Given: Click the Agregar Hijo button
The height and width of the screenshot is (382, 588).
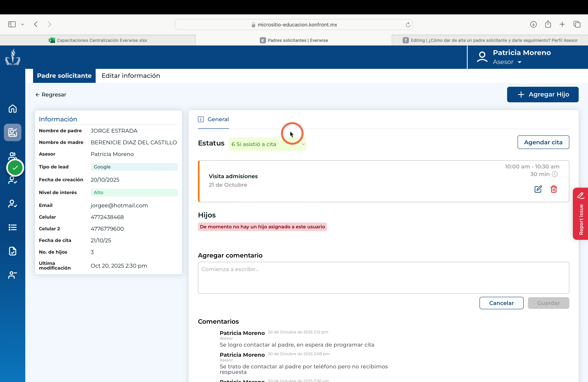Looking at the screenshot, I should pyautogui.click(x=542, y=94).
